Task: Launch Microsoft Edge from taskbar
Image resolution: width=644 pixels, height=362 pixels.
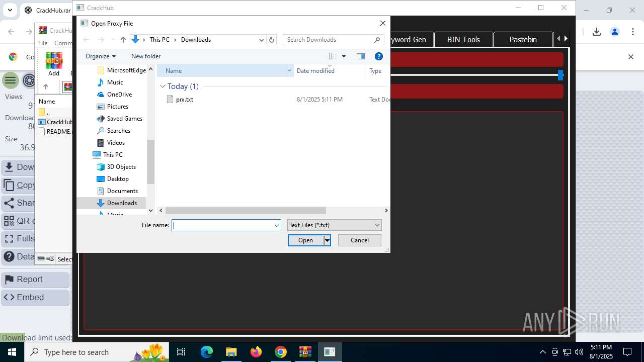Action: 207,352
